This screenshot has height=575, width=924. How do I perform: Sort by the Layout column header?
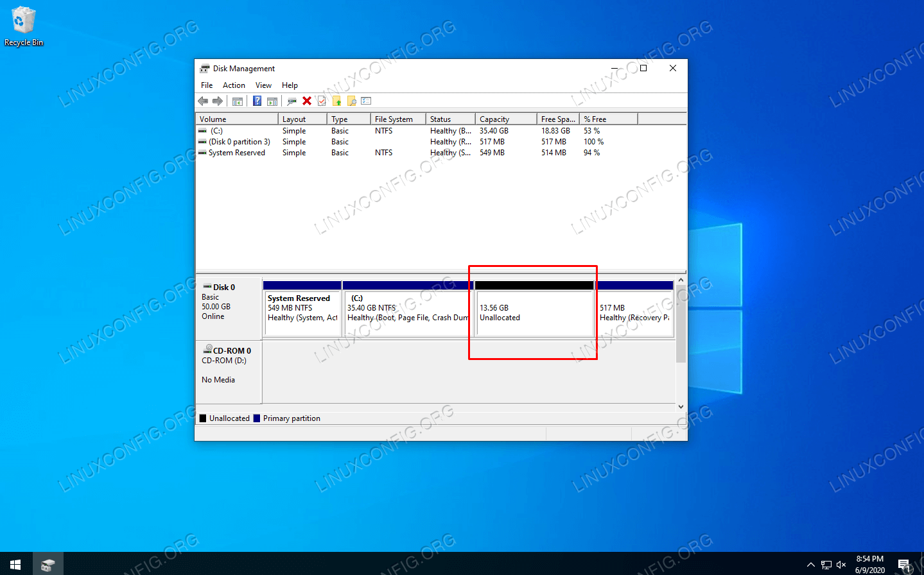302,119
